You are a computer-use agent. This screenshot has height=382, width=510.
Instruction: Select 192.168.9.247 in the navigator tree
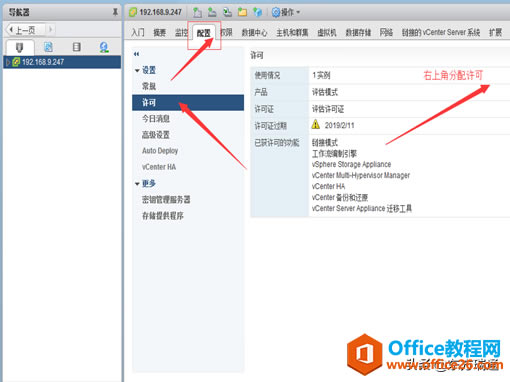click(x=62, y=62)
